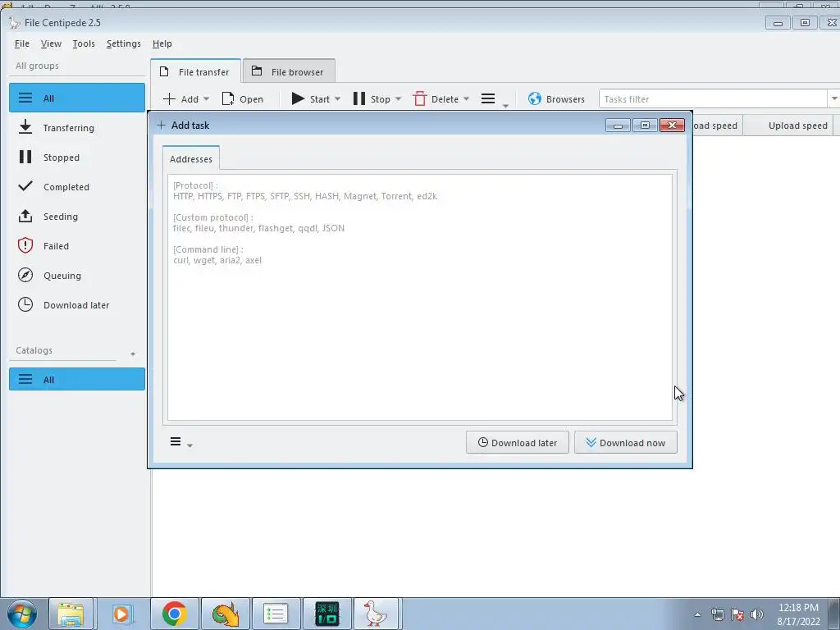Minimize the Add task dialog
Image resolution: width=840 pixels, height=630 pixels.
[619, 125]
